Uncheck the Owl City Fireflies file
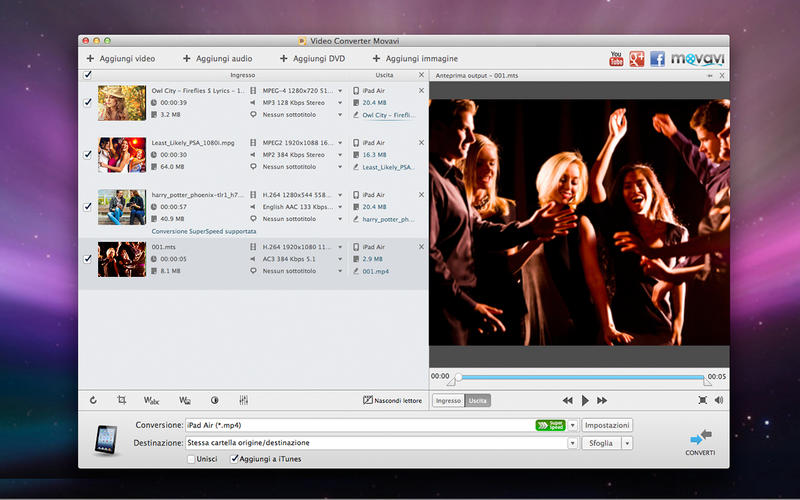Screen dimensions: 800x500 (x=88, y=102)
